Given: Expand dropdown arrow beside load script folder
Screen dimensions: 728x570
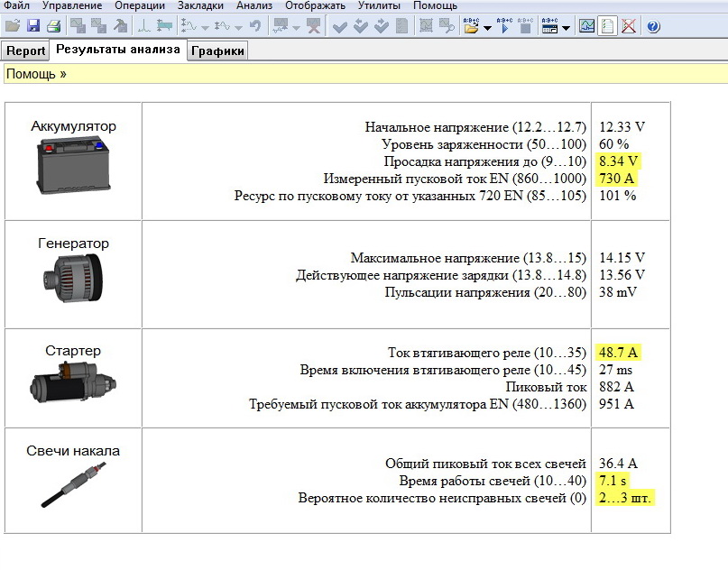Looking at the screenshot, I should pyautogui.click(x=487, y=28).
